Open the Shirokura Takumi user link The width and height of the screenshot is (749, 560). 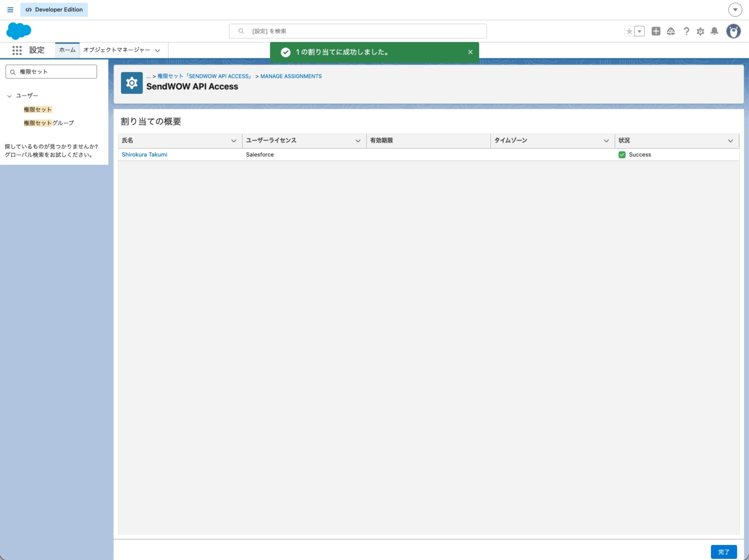click(144, 155)
